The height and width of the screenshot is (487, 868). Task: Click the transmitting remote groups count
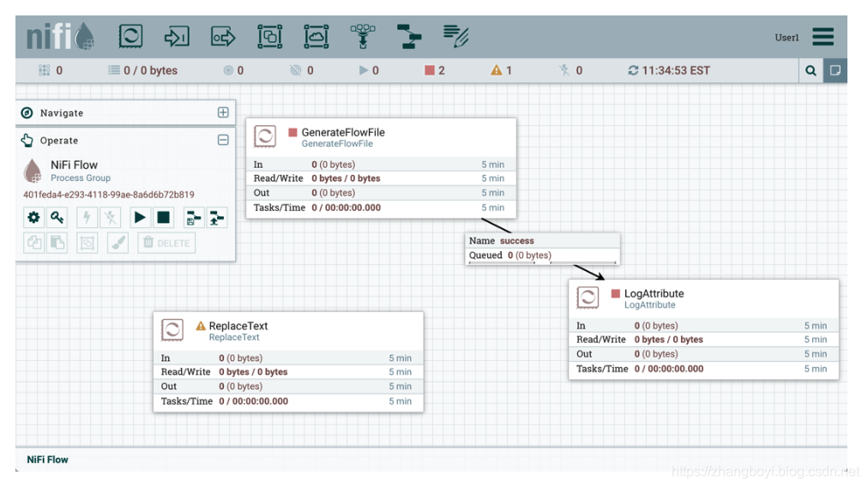[x=233, y=70]
